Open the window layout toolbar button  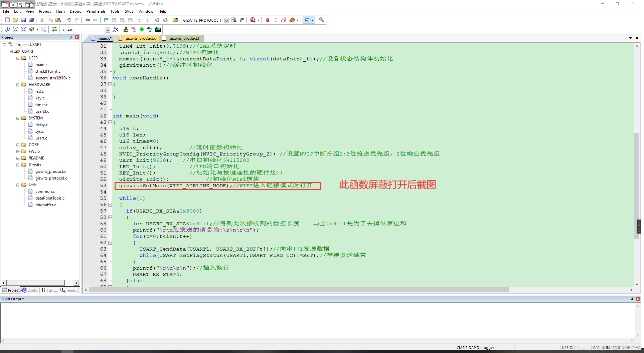coord(307,20)
